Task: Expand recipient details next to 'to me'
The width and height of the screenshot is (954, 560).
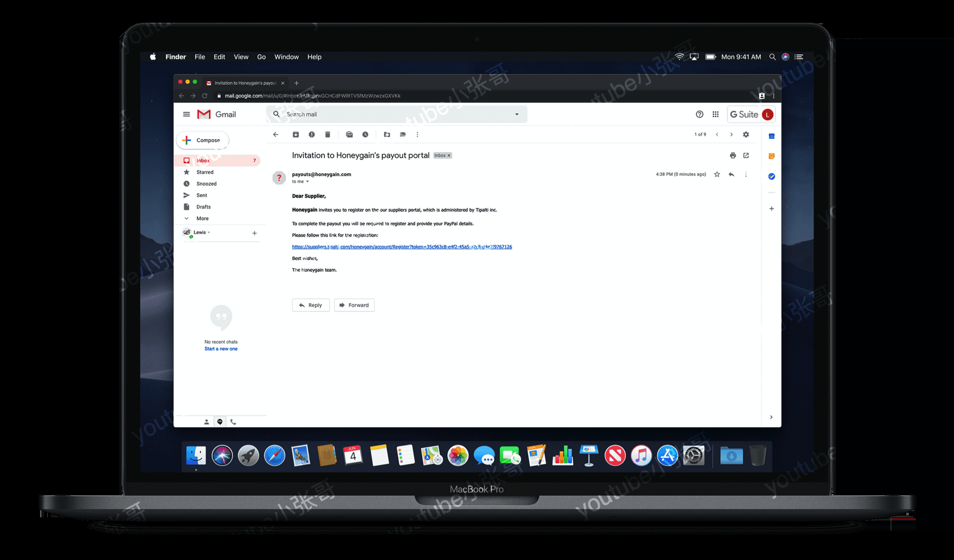Action: 307,182
